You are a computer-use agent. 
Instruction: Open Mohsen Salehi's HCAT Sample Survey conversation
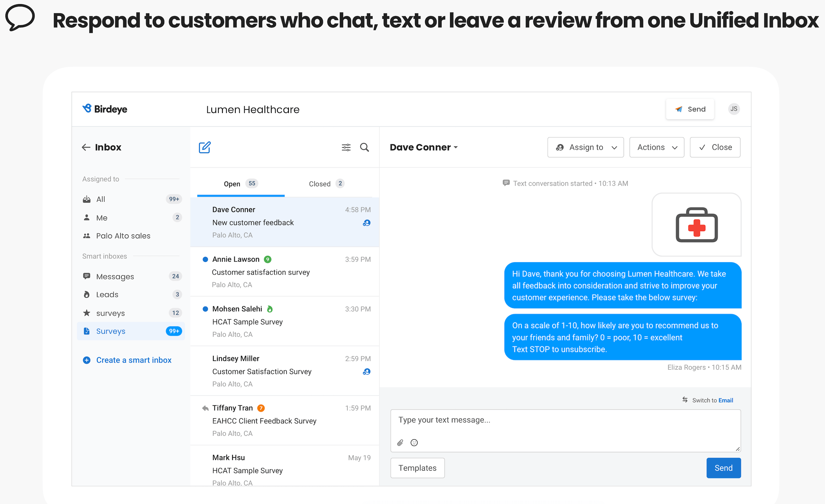click(285, 321)
